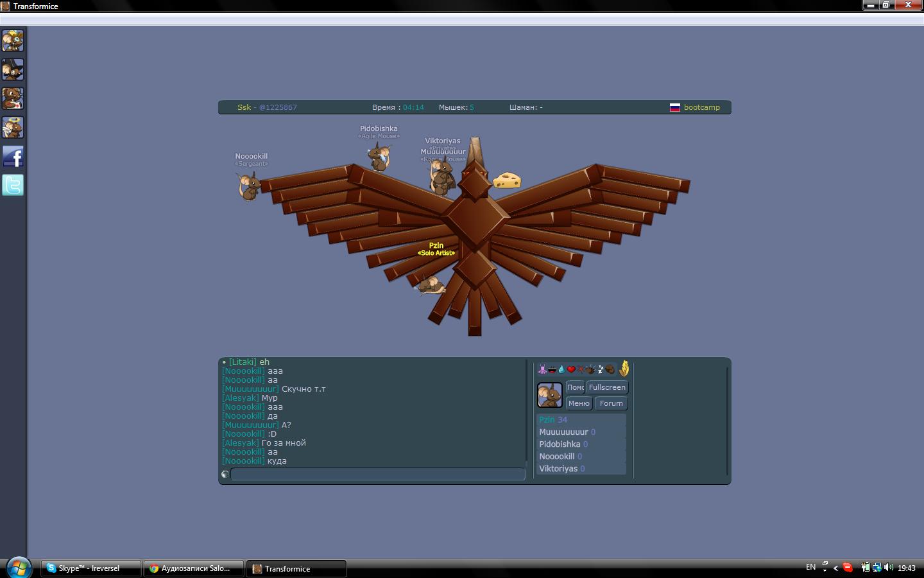Select the clapping hands emote icon

point(590,369)
